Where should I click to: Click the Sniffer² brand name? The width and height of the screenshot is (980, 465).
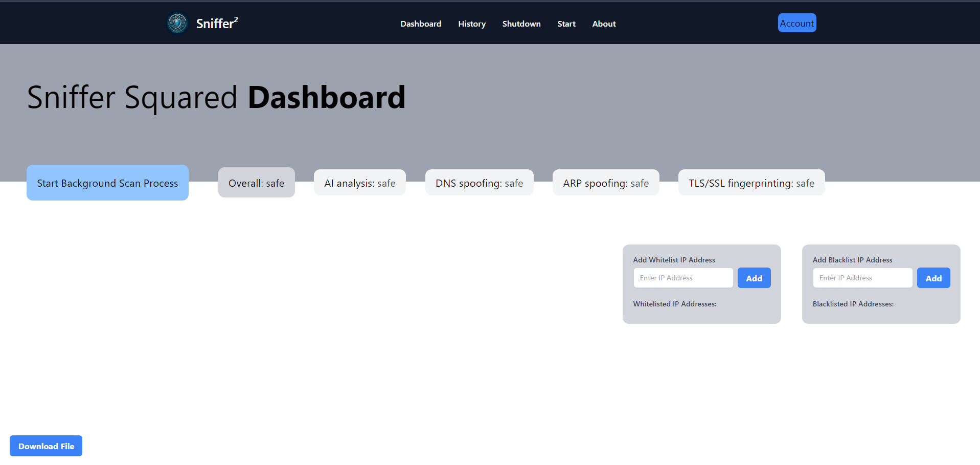(x=217, y=24)
